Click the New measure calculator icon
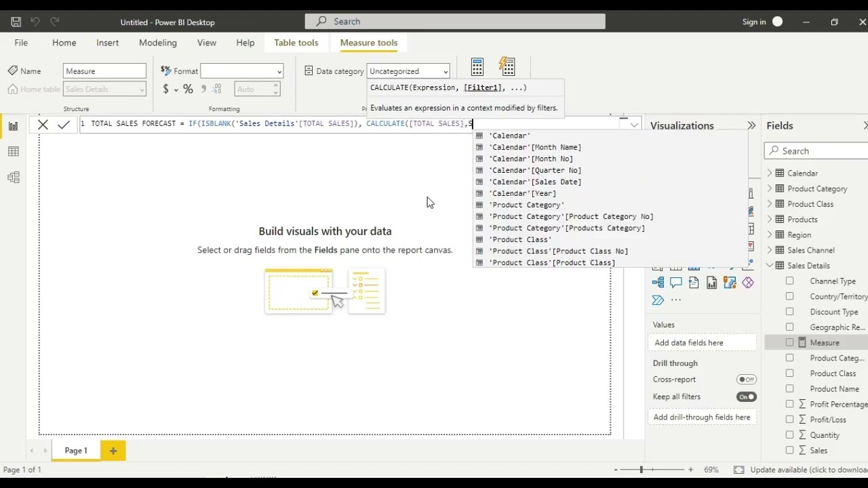The image size is (868, 488). [x=477, y=66]
